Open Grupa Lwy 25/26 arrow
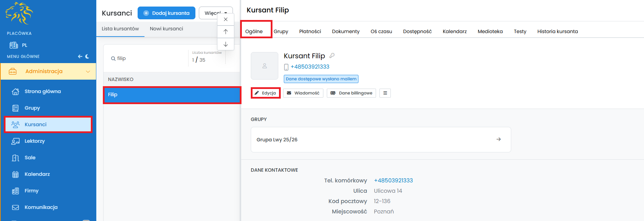 pos(498,139)
